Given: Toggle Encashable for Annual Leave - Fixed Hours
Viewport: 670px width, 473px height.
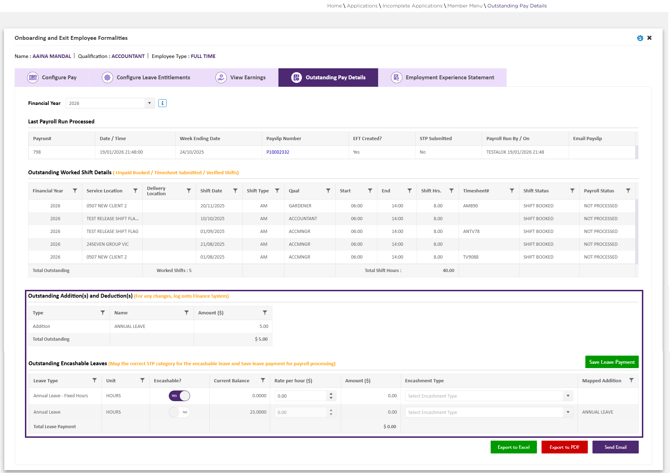Looking at the screenshot, I should coord(179,396).
